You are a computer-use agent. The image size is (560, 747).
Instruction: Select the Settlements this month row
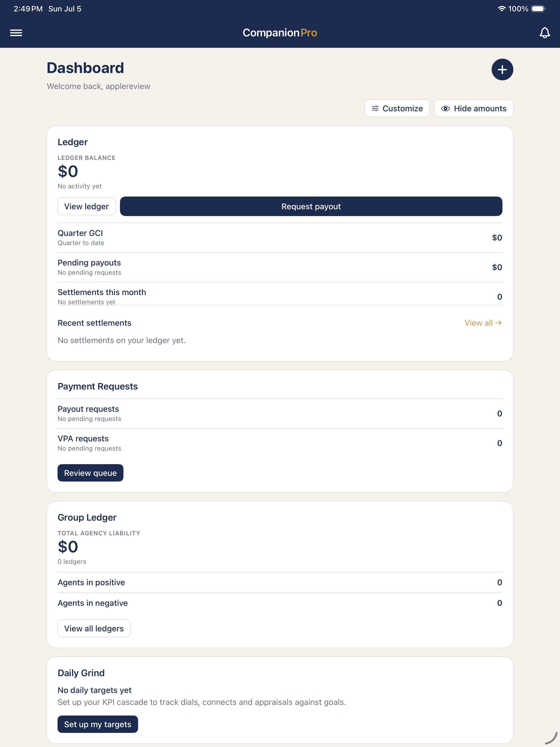[x=280, y=294]
